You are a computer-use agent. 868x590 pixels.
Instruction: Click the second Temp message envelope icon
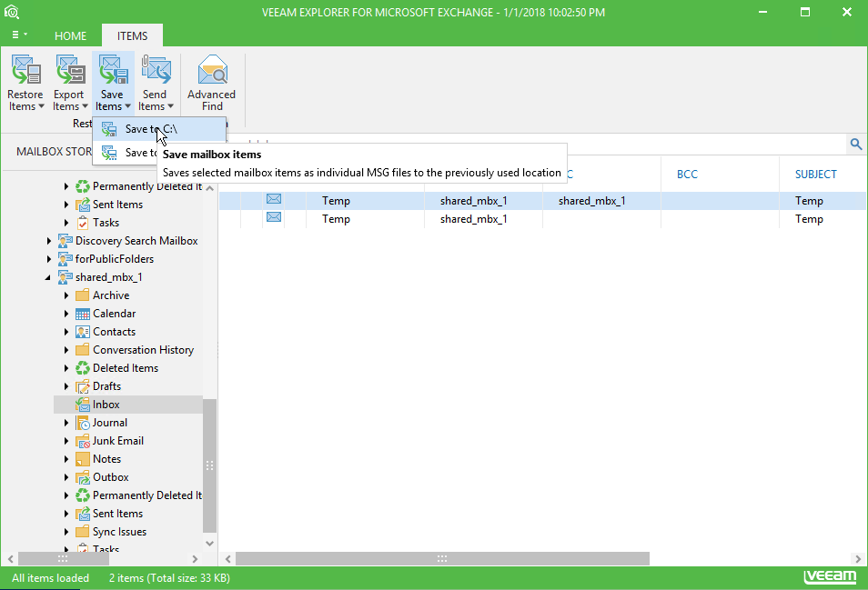[x=274, y=217]
